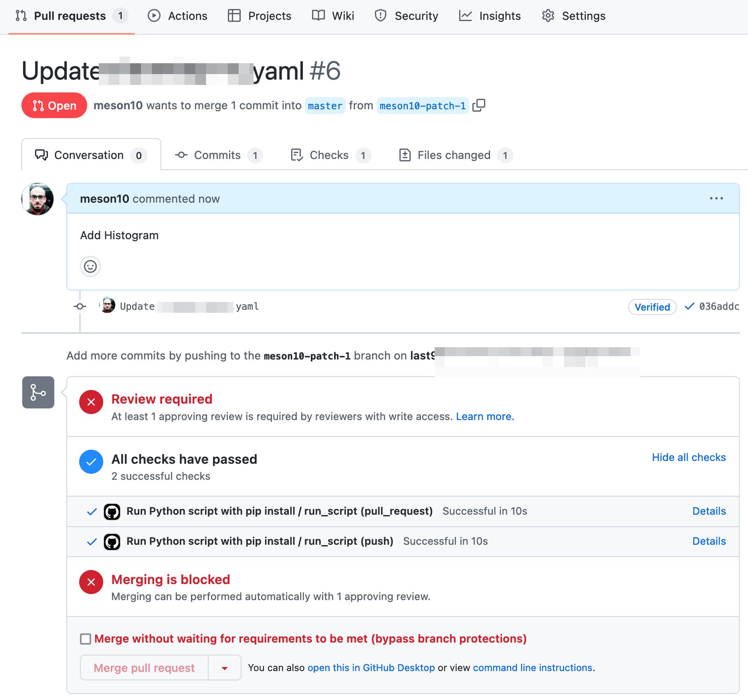This screenshot has width=748, height=700.
Task: Open the Checks tab
Action: tap(330, 155)
